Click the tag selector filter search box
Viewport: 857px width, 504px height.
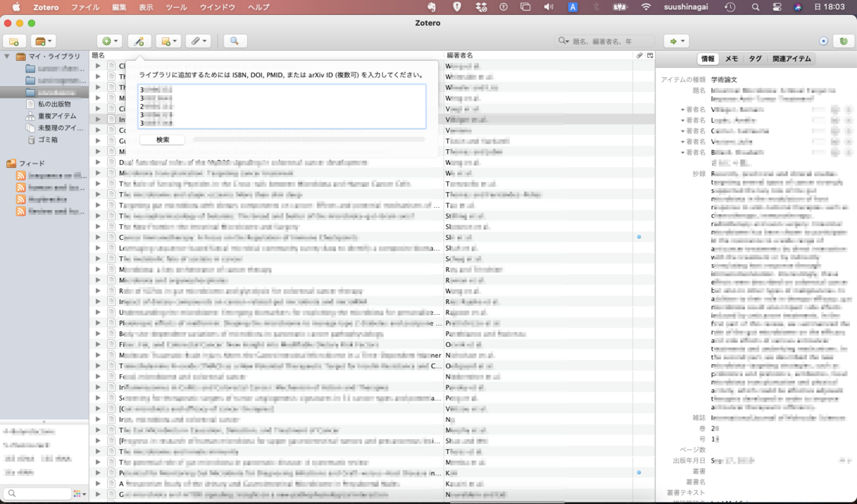point(36,493)
